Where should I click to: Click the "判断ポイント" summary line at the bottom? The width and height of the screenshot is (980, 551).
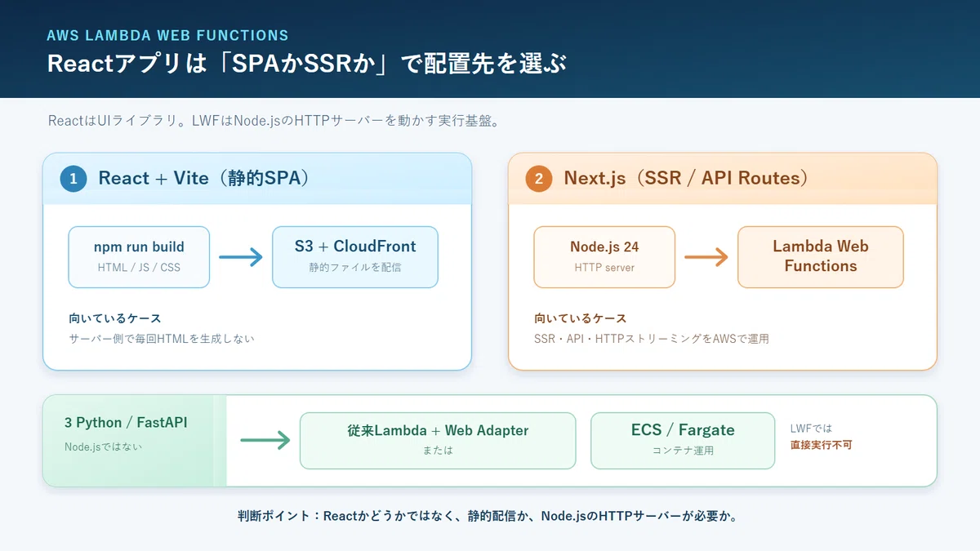pos(488,516)
